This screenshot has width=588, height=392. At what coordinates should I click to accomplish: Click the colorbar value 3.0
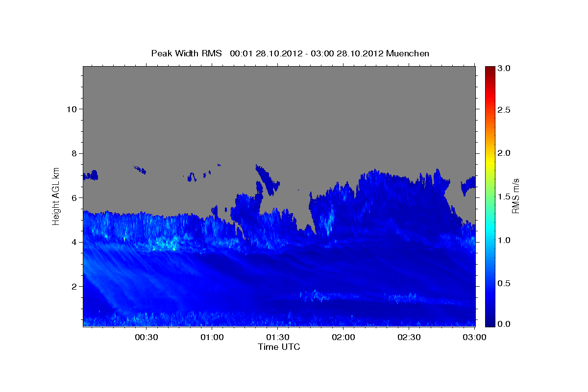pyautogui.click(x=504, y=69)
